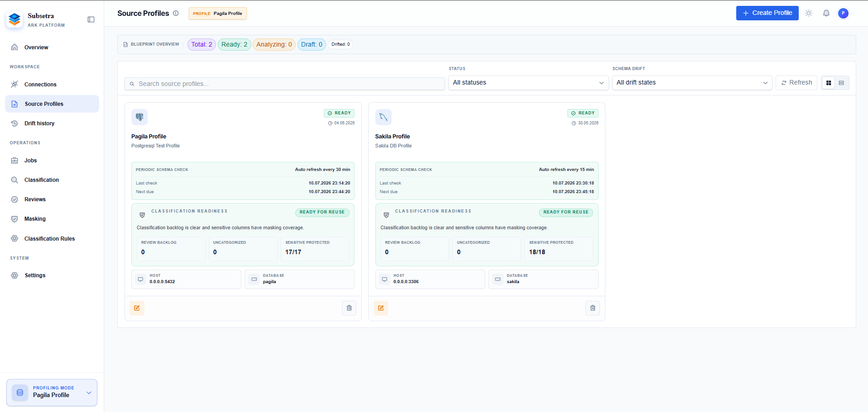The height and width of the screenshot is (412, 868).
Task: Click the READY status badge on Sakila card
Action: pos(583,113)
